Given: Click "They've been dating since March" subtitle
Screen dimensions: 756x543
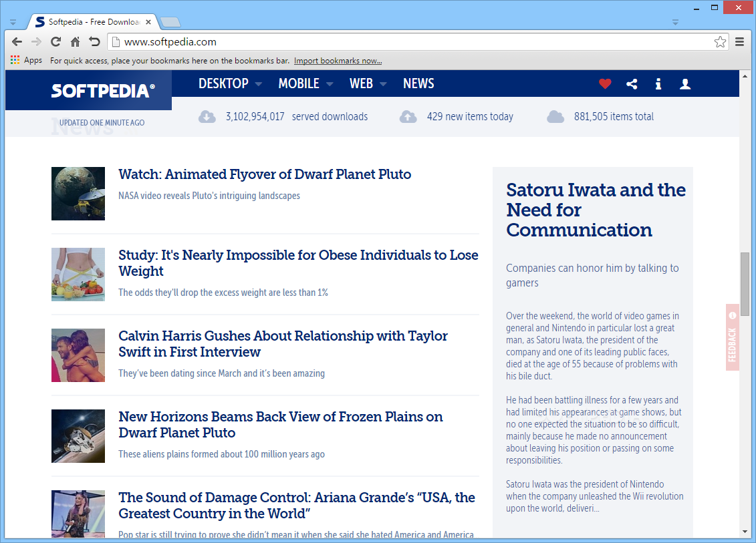Looking at the screenshot, I should pyautogui.click(x=222, y=373).
